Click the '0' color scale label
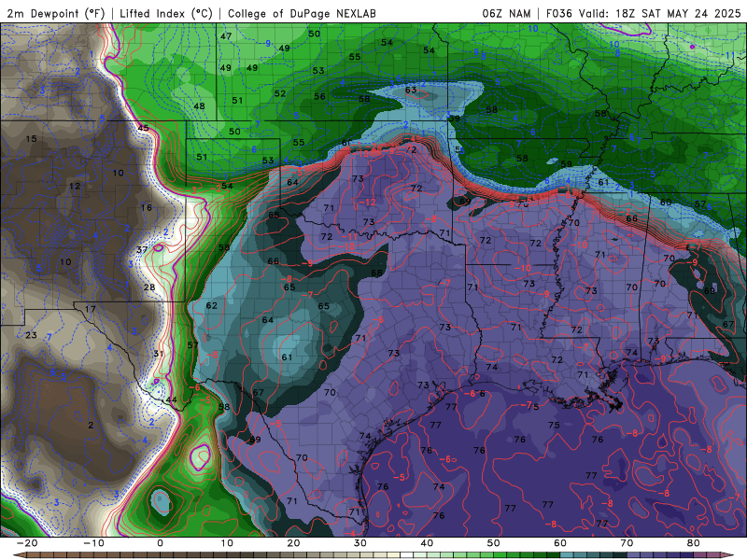This screenshot has height=560, width=747. pyautogui.click(x=160, y=543)
